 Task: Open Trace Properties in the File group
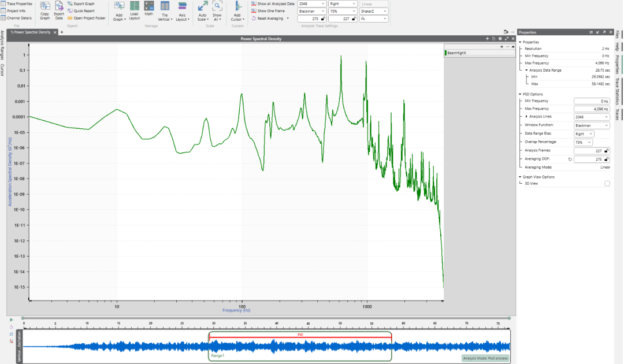[16, 3]
